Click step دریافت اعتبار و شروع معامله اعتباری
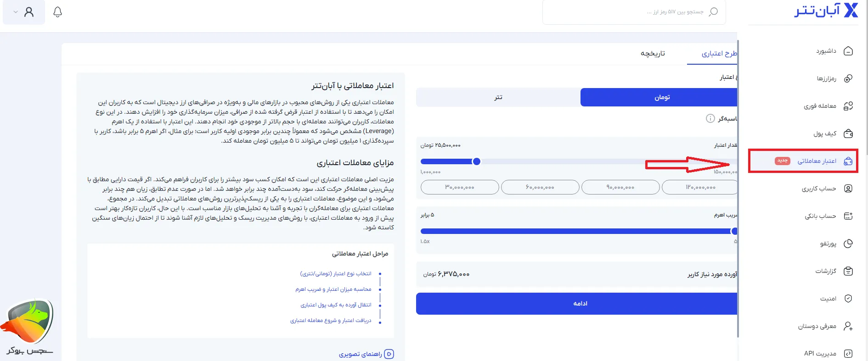The width and height of the screenshot is (868, 361). [331, 321]
